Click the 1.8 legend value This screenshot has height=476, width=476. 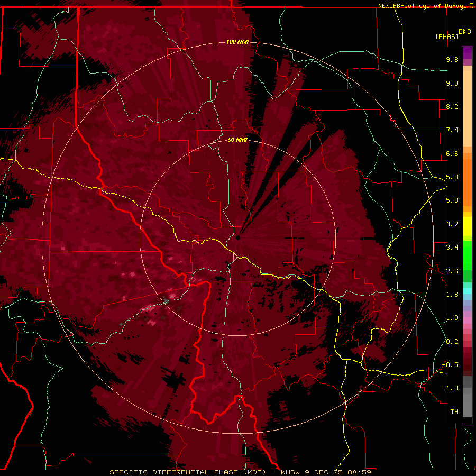pos(452,295)
